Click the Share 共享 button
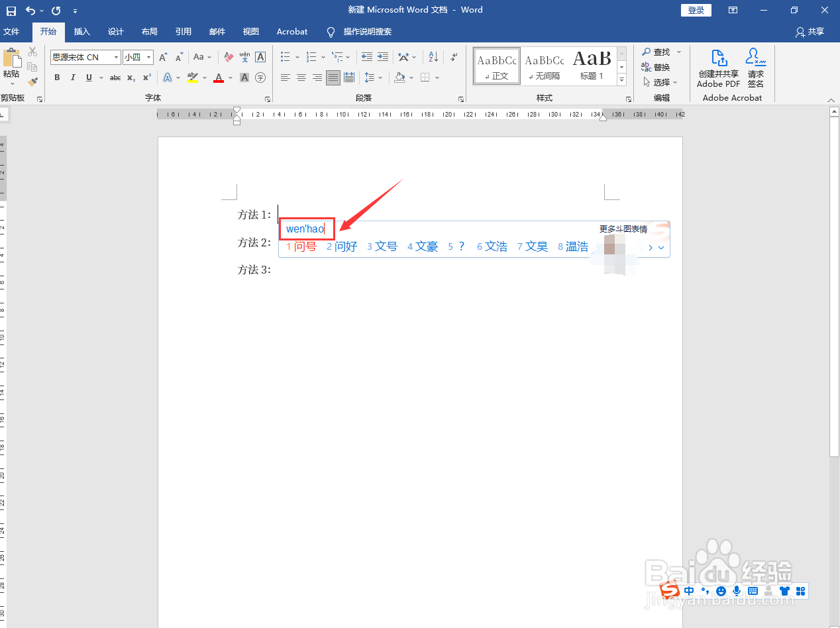Screen dimensions: 840x628 pos(810,32)
